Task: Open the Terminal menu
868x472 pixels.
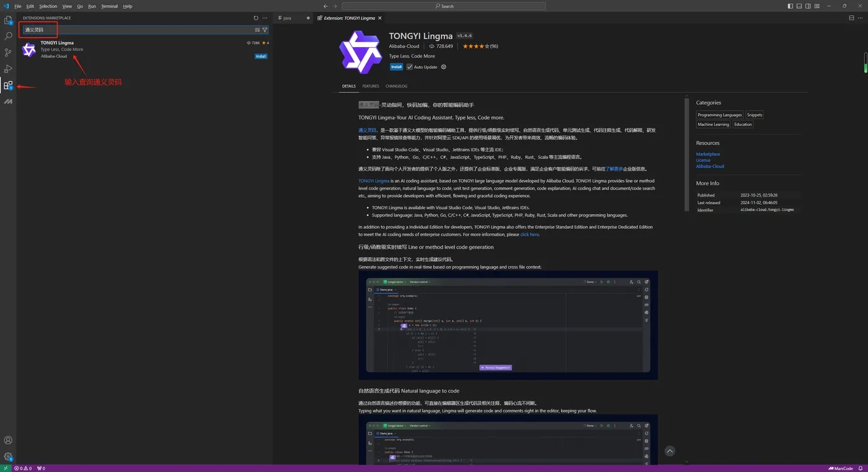Action: tap(109, 6)
